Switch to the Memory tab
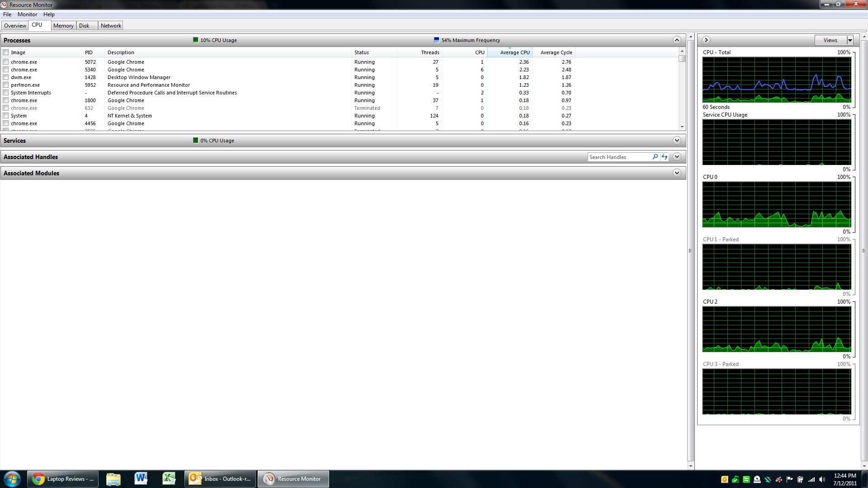The height and width of the screenshot is (488, 868). pos(63,26)
